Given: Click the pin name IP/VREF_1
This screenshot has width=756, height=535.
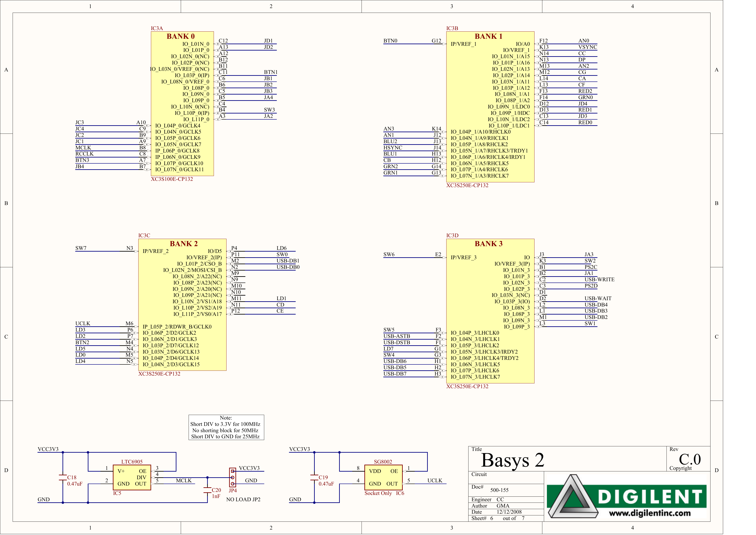Looking at the screenshot, I should (463, 44).
